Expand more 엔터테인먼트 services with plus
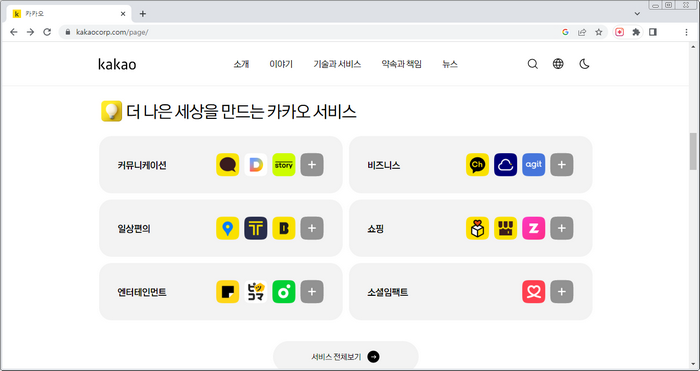This screenshot has height=371, width=700. (312, 292)
